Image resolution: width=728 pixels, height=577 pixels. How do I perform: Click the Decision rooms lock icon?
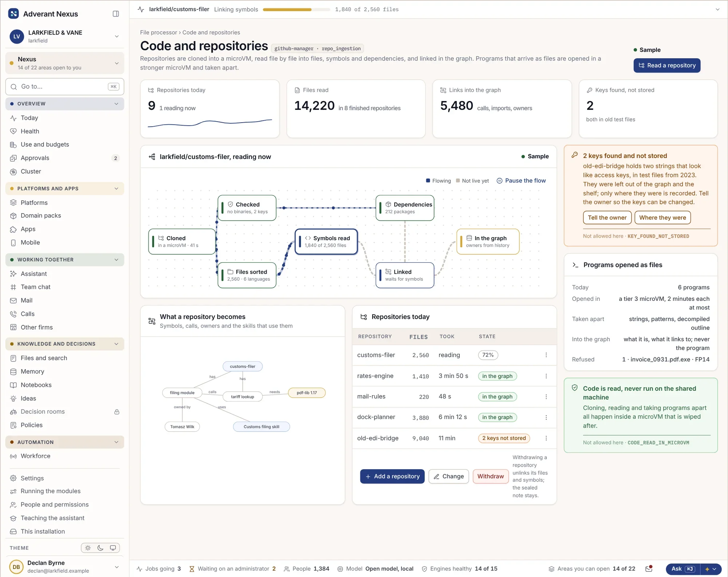[117, 412]
